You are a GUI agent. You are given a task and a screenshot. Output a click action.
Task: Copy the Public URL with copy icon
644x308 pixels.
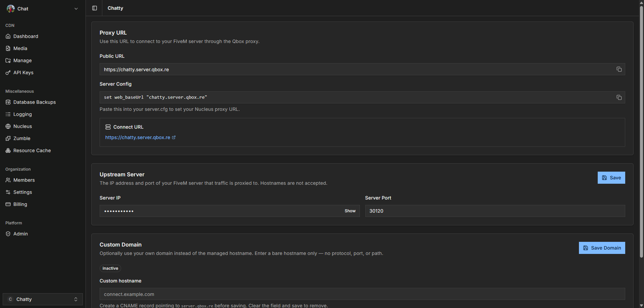click(619, 69)
